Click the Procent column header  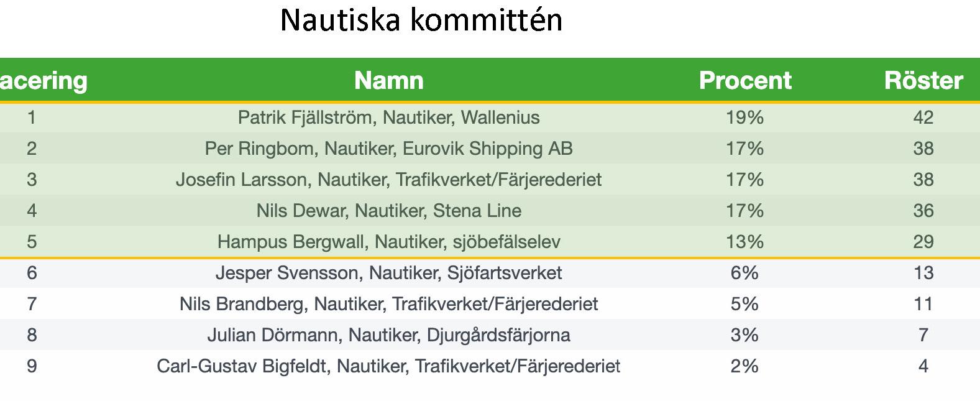[745, 80]
